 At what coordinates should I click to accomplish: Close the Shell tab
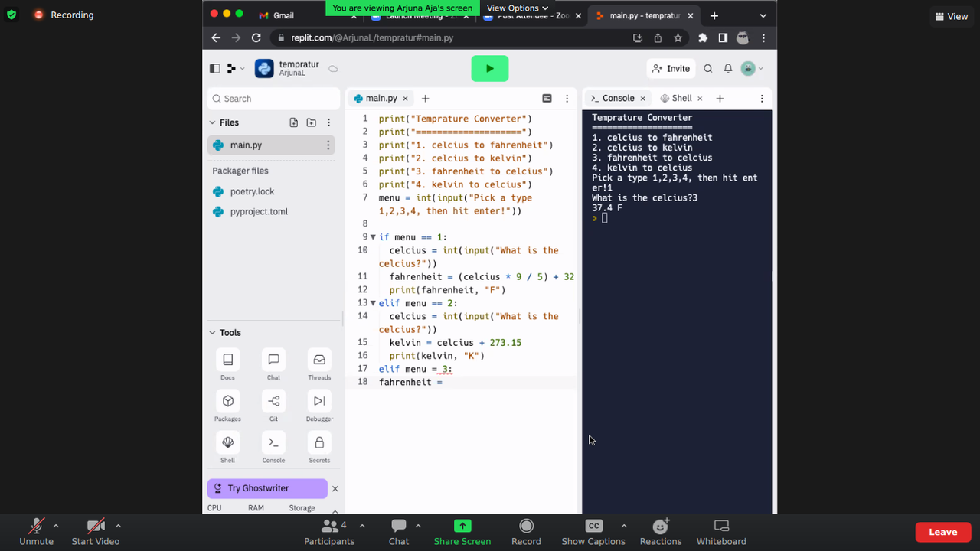[x=700, y=99]
